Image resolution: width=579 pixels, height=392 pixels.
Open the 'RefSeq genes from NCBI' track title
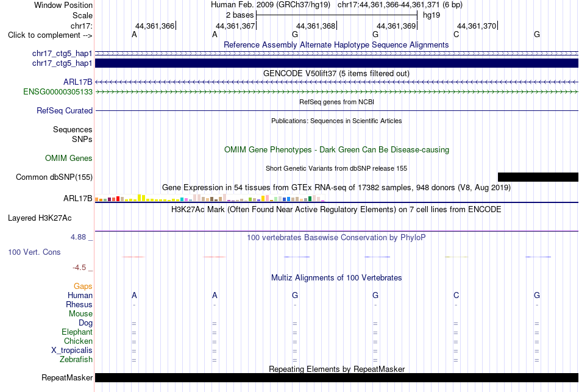coord(336,102)
